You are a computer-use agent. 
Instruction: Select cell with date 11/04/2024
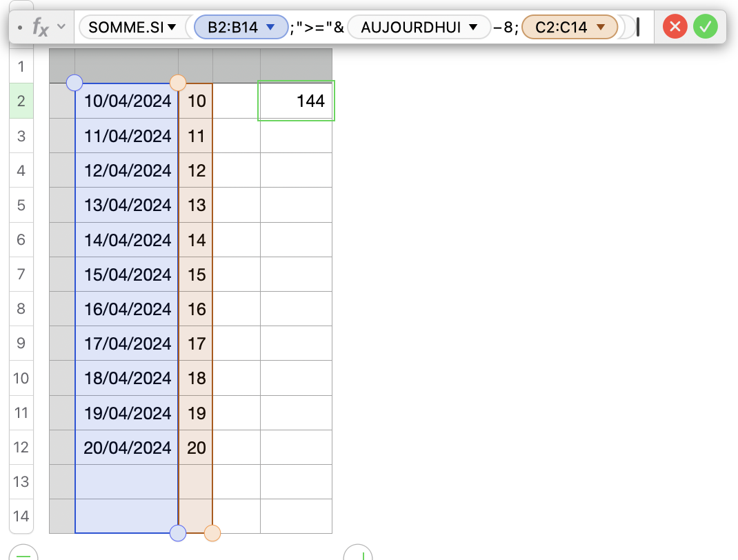click(127, 136)
